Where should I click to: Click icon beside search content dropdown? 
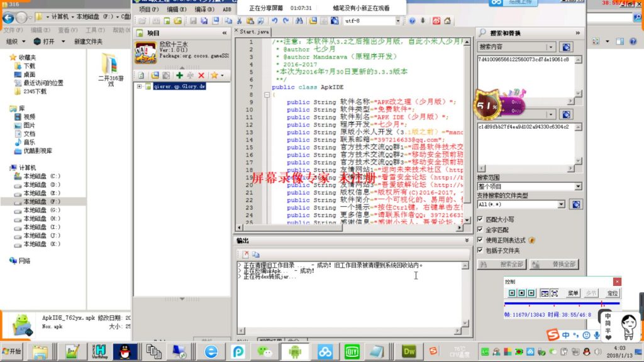click(567, 47)
